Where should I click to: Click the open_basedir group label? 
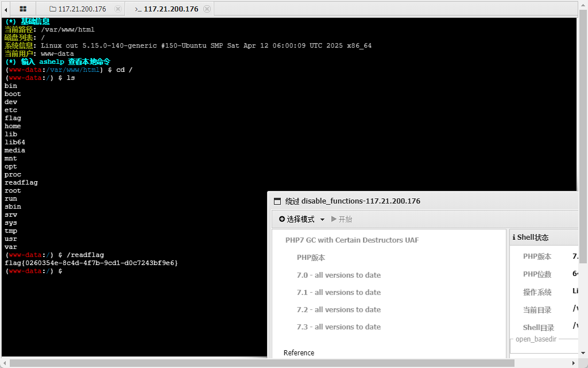click(536, 339)
